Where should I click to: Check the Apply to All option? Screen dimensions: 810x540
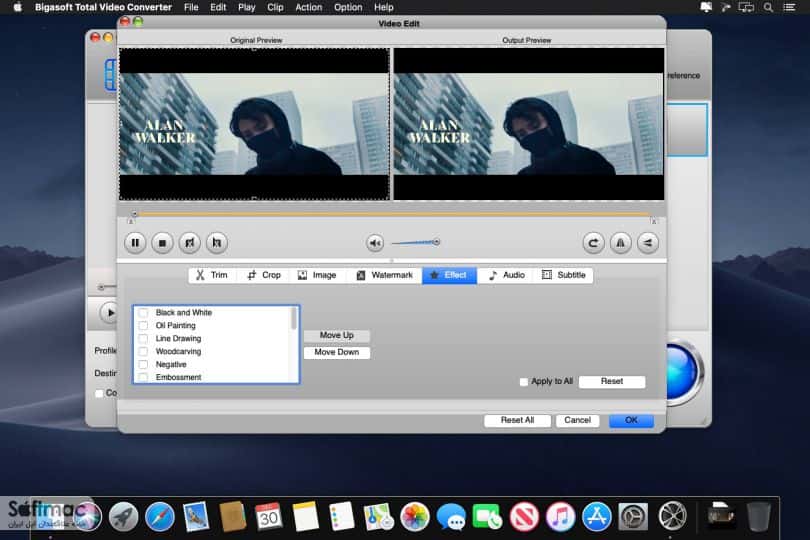pyautogui.click(x=524, y=381)
